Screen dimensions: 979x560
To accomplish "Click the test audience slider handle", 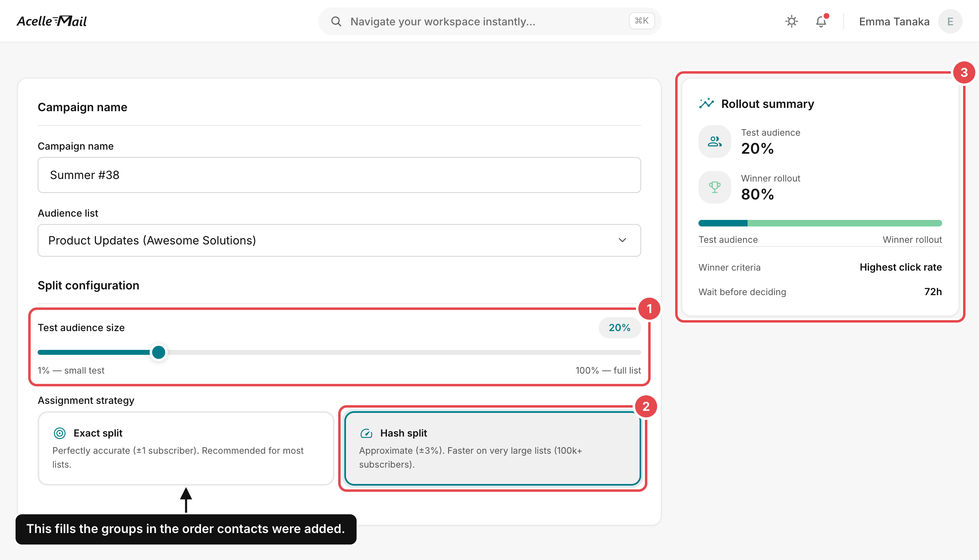I will coord(159,352).
